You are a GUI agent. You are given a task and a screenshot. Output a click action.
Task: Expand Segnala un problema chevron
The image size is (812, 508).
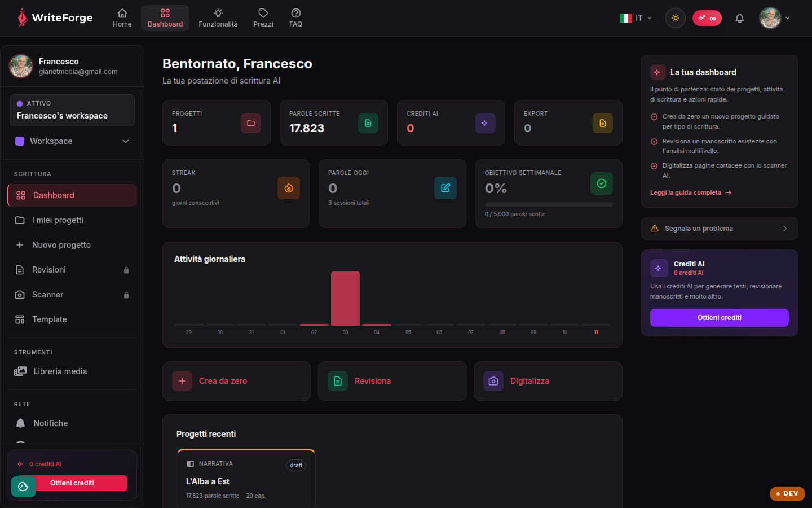click(785, 229)
